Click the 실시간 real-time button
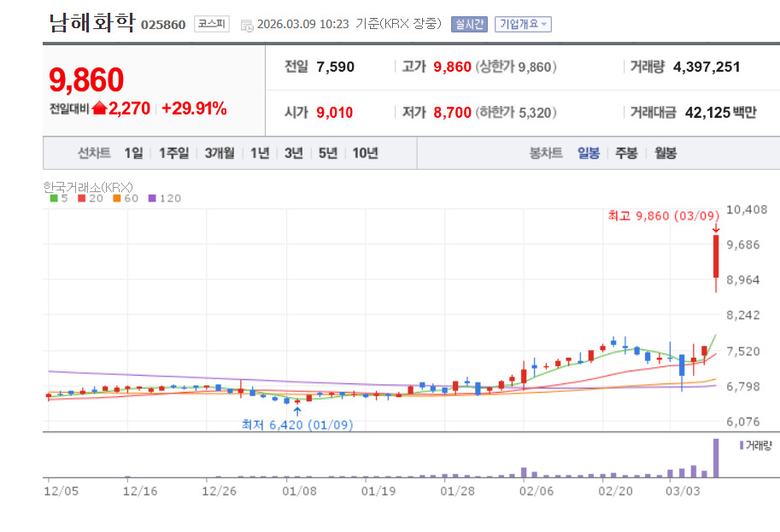The width and height of the screenshot is (780, 532). [469, 24]
